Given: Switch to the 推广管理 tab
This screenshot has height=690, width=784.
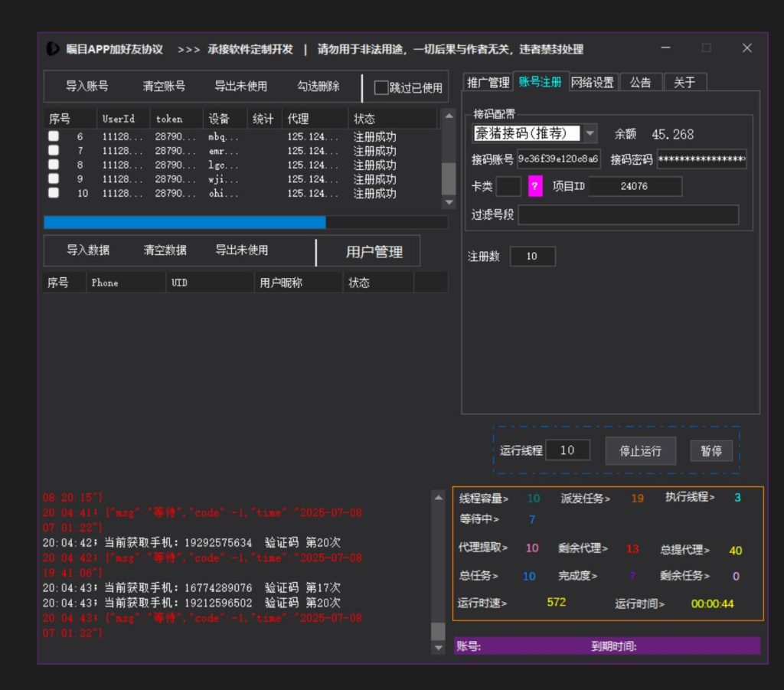Looking at the screenshot, I should pos(488,81).
